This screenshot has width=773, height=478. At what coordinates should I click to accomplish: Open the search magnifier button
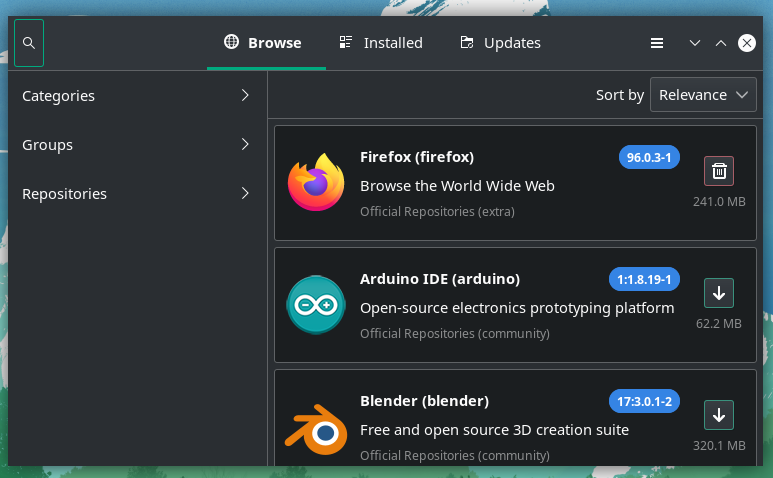click(x=29, y=43)
